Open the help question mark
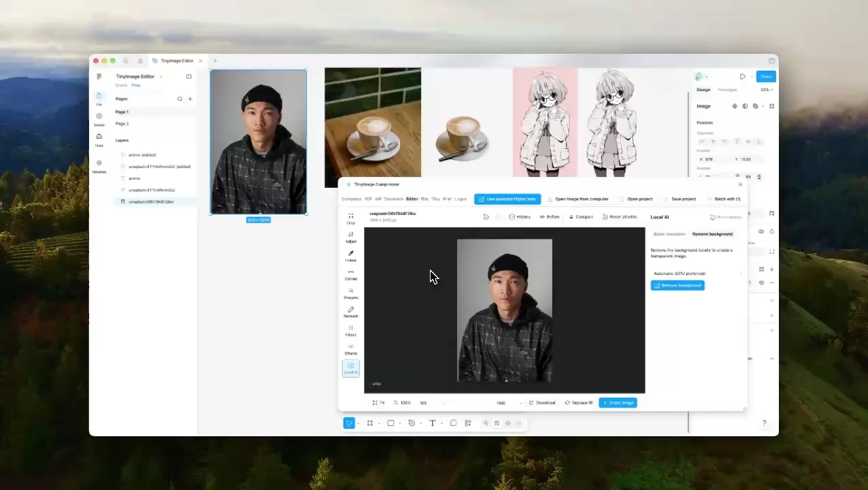868x490 pixels. 764,423
